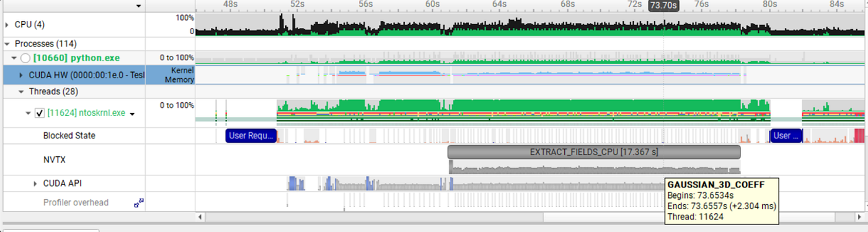Click the [11624] ntoskrnl.exe label
This screenshot has width=868, height=232.
tap(86, 114)
